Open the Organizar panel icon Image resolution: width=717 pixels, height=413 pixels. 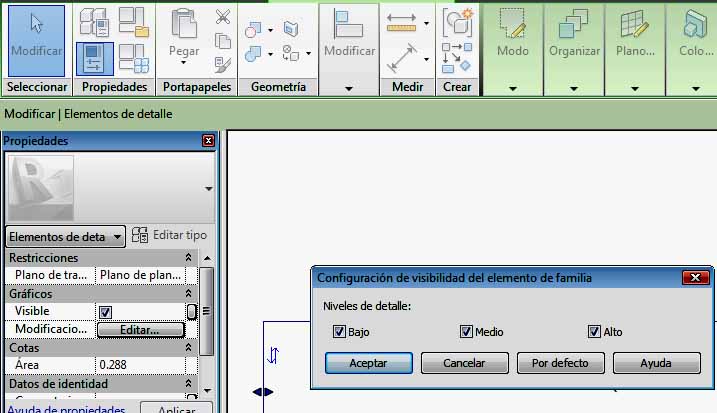coord(573,25)
